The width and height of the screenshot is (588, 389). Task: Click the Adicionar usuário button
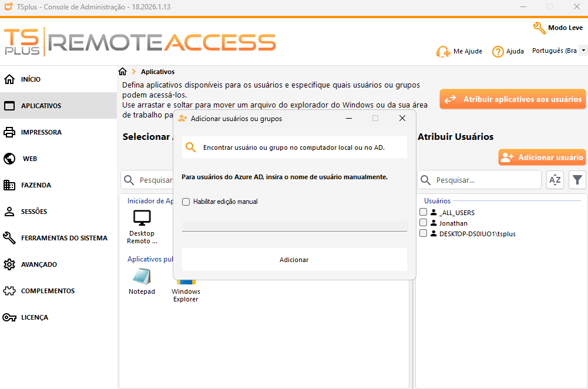(542, 157)
